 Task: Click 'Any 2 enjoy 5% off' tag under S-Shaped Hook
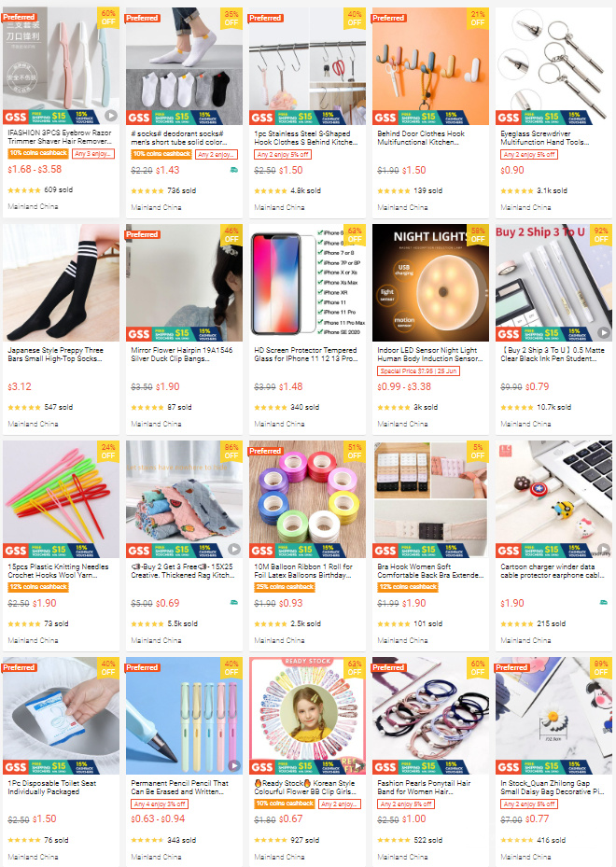click(x=283, y=155)
